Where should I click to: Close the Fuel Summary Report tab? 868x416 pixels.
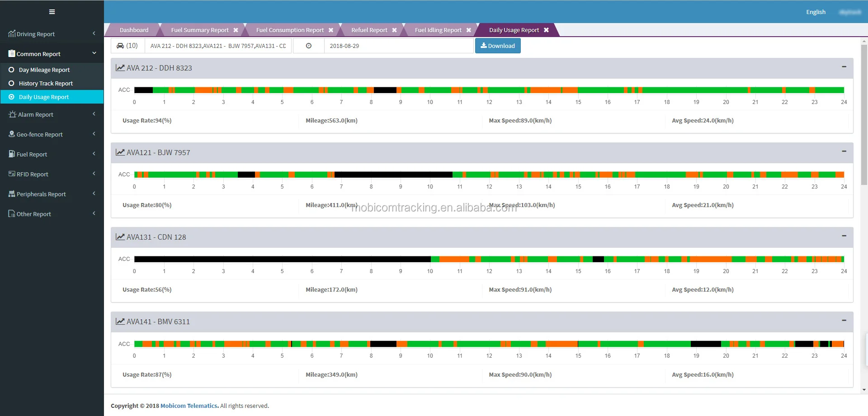[236, 30]
